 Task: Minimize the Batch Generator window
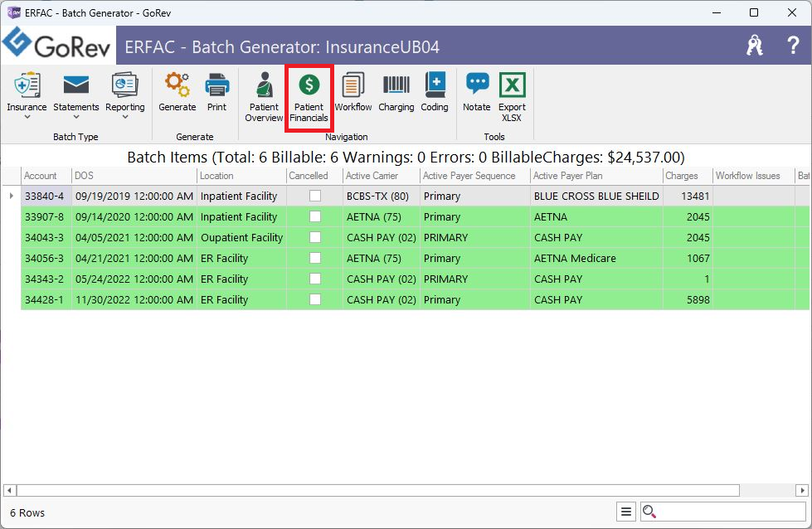[717, 12]
